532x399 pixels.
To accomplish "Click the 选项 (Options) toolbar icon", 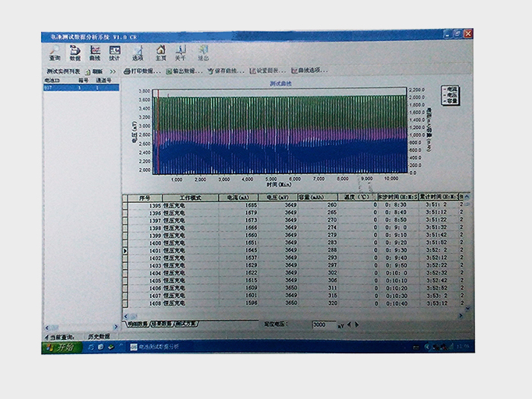I will click(138, 52).
